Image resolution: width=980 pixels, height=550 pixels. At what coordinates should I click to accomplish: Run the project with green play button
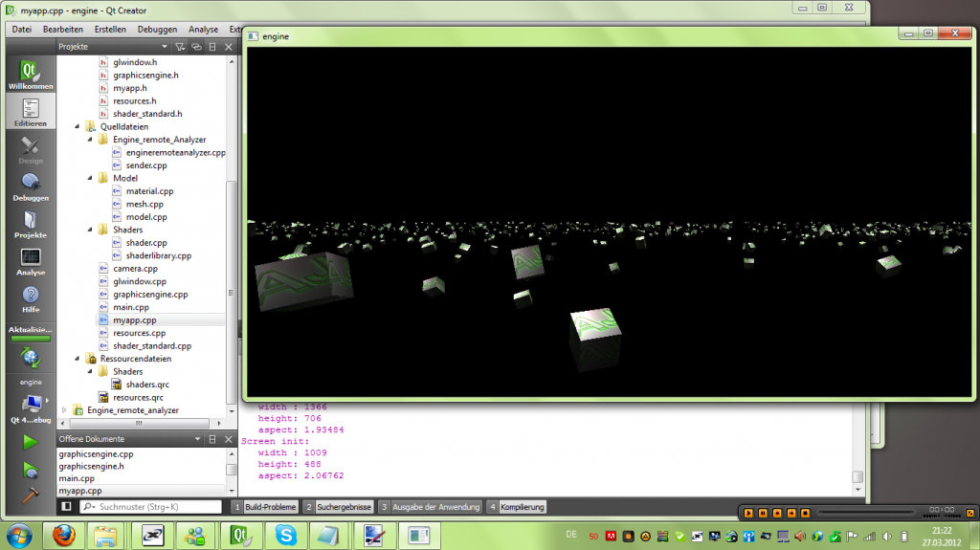[x=30, y=442]
